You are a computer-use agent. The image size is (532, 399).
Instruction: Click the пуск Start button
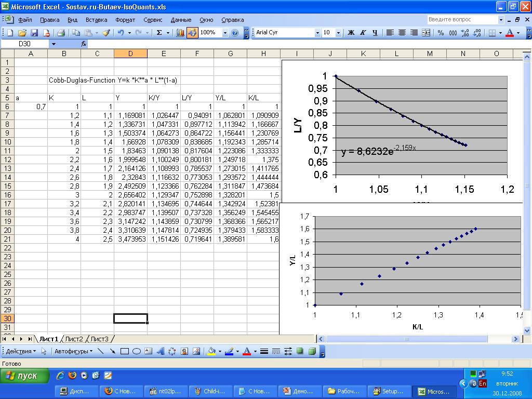click(x=24, y=376)
